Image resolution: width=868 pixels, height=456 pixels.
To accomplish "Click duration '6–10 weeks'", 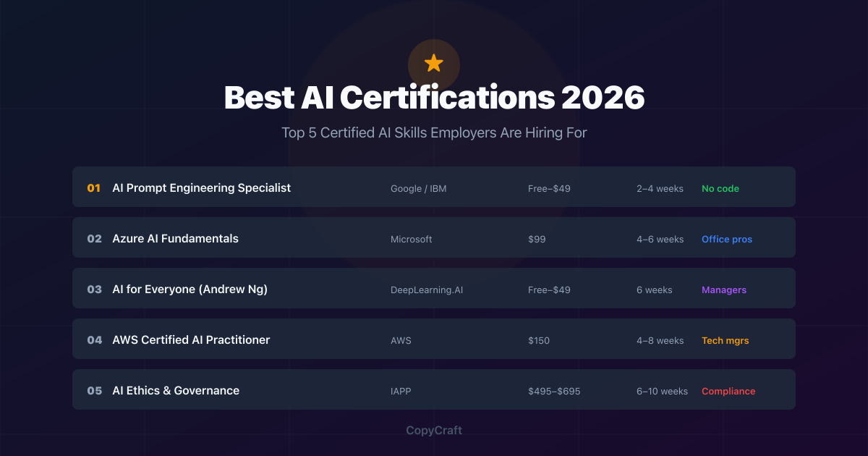I will (662, 392).
